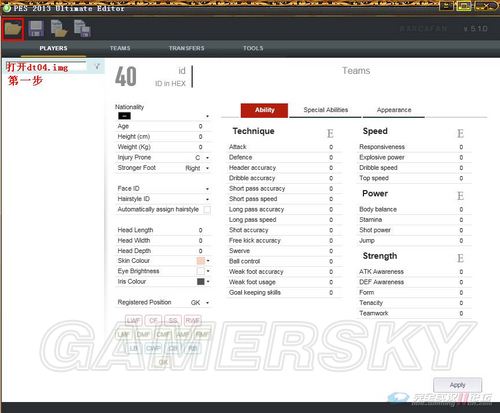The width and height of the screenshot is (500, 413).
Task: Click the floppy disk save icon
Action: pos(36,29)
